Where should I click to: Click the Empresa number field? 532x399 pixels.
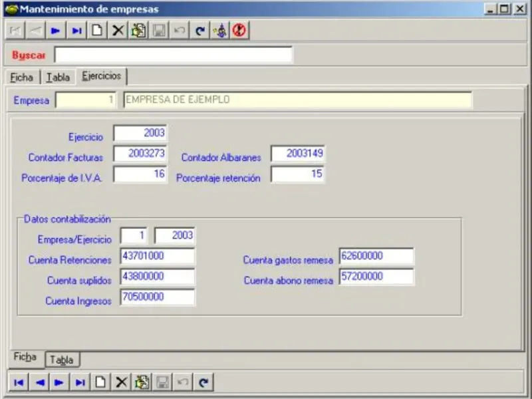coord(86,100)
